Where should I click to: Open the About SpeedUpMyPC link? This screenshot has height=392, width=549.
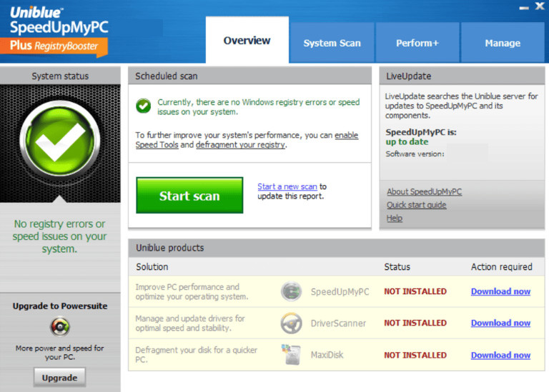425,191
